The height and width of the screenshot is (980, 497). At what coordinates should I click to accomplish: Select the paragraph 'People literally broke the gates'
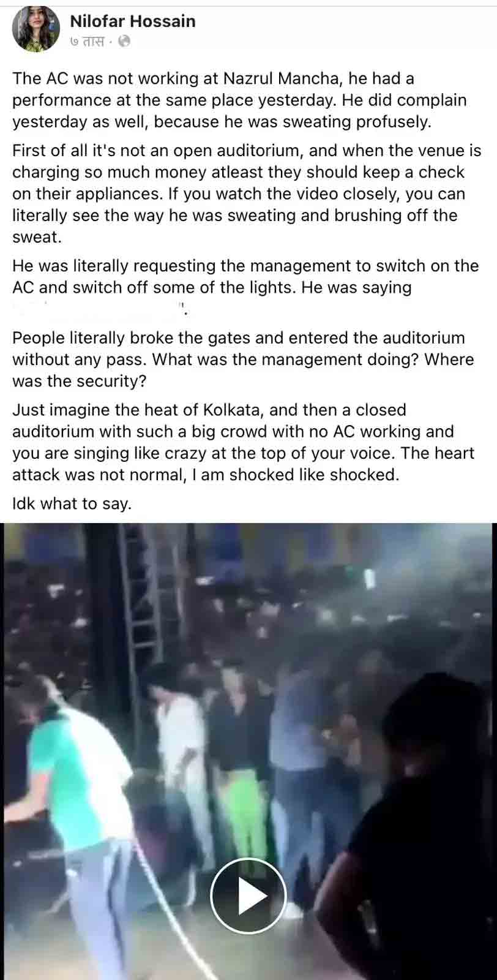click(x=243, y=359)
